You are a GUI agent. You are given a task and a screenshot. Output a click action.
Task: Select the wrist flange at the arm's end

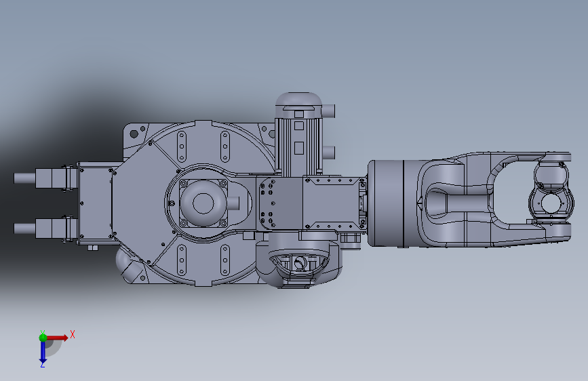click(551, 203)
